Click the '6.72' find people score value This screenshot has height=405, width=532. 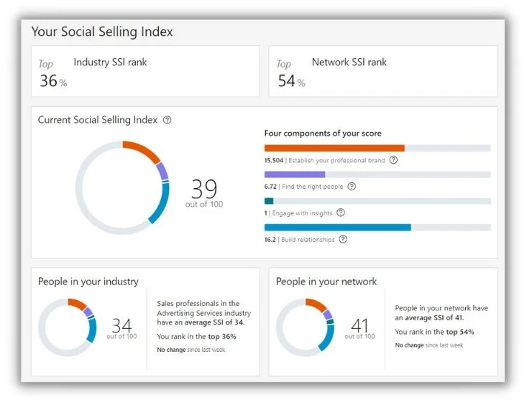(270, 187)
